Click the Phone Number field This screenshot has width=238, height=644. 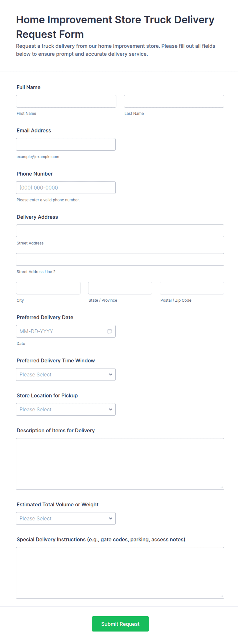click(66, 188)
